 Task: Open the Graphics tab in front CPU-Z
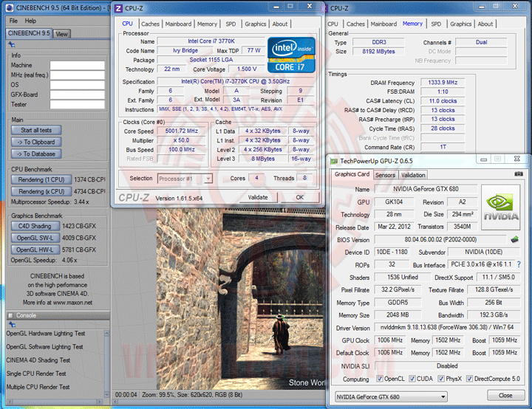coord(256,24)
